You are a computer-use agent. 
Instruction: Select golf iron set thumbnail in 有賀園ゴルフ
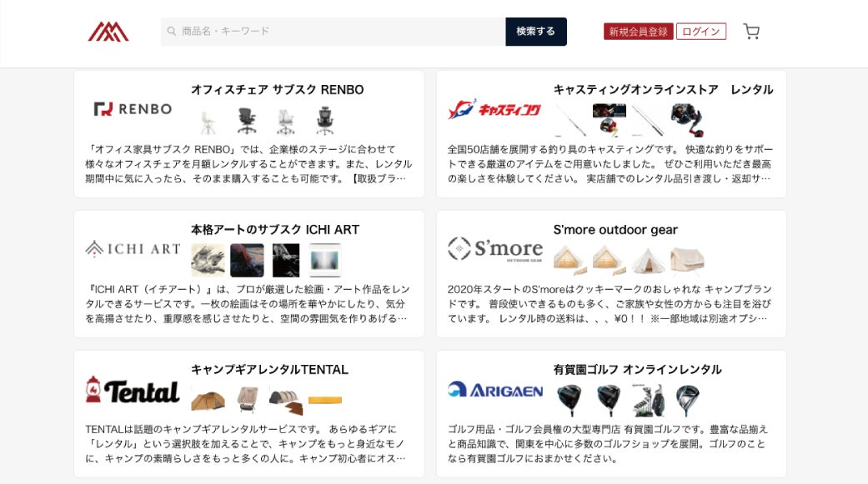coord(648,401)
